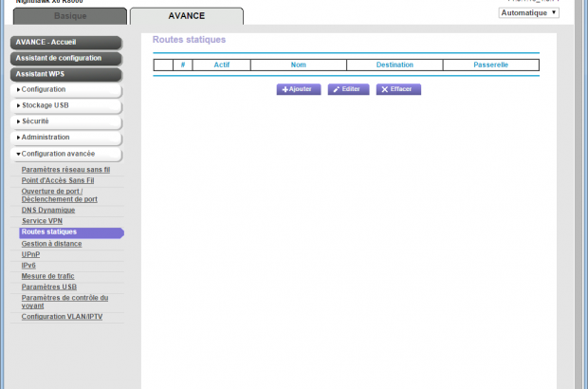Screen dimensions: 588x389
Task: Click the Ajouter button to add route
Action: 298,89
